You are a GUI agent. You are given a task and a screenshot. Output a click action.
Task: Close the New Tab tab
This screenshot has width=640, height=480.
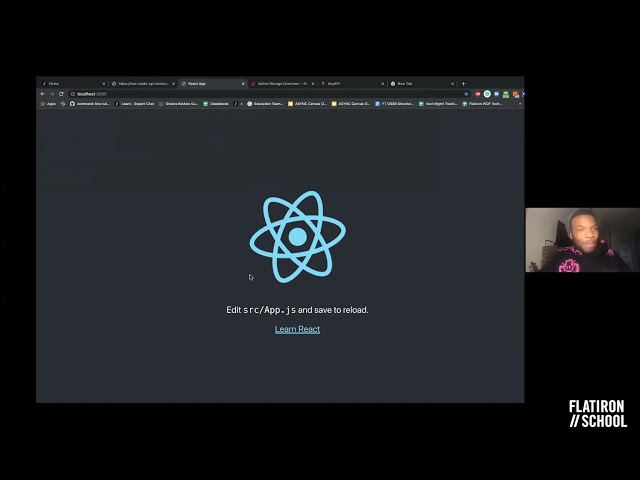[452, 84]
